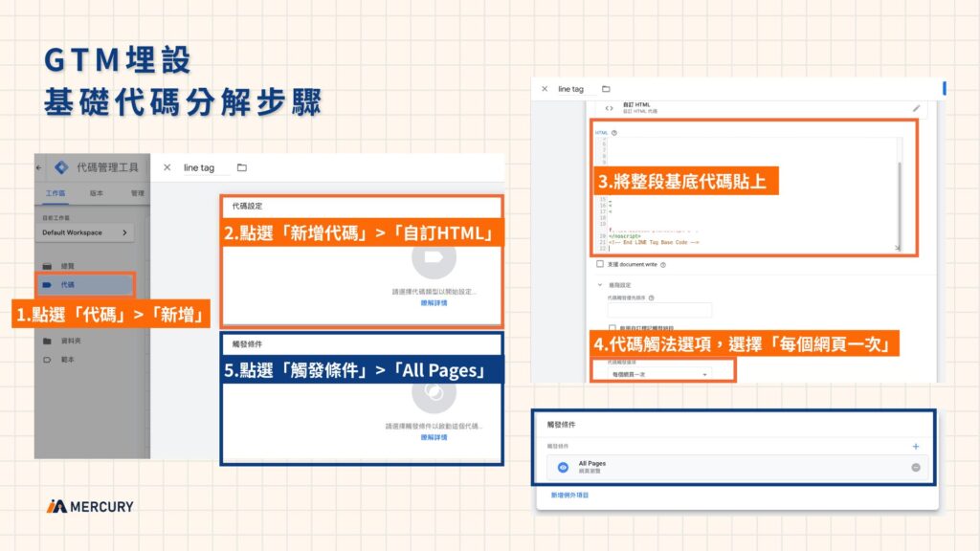
Task: Remove All Pages using the minus icon
Action: coord(915,467)
